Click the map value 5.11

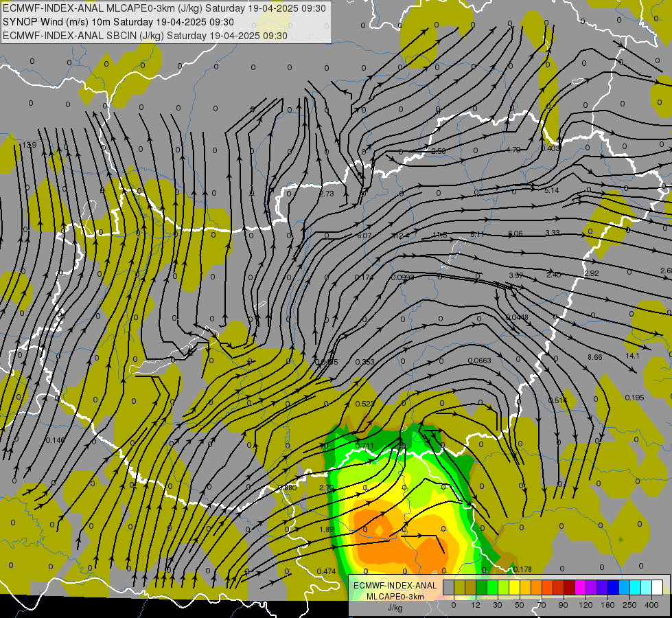pos(477,234)
